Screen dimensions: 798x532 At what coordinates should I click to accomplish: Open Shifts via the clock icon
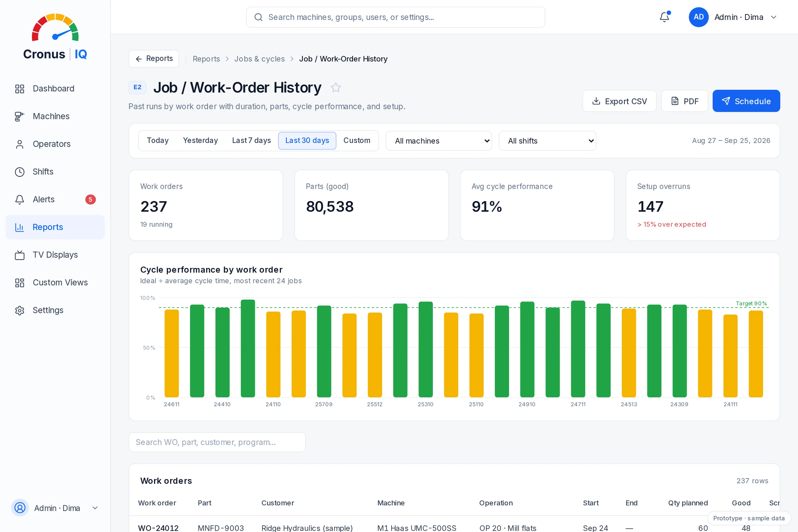pos(20,172)
